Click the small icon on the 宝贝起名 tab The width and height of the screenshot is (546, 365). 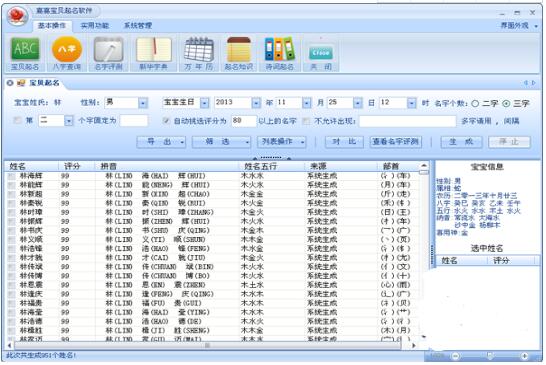tap(21, 83)
